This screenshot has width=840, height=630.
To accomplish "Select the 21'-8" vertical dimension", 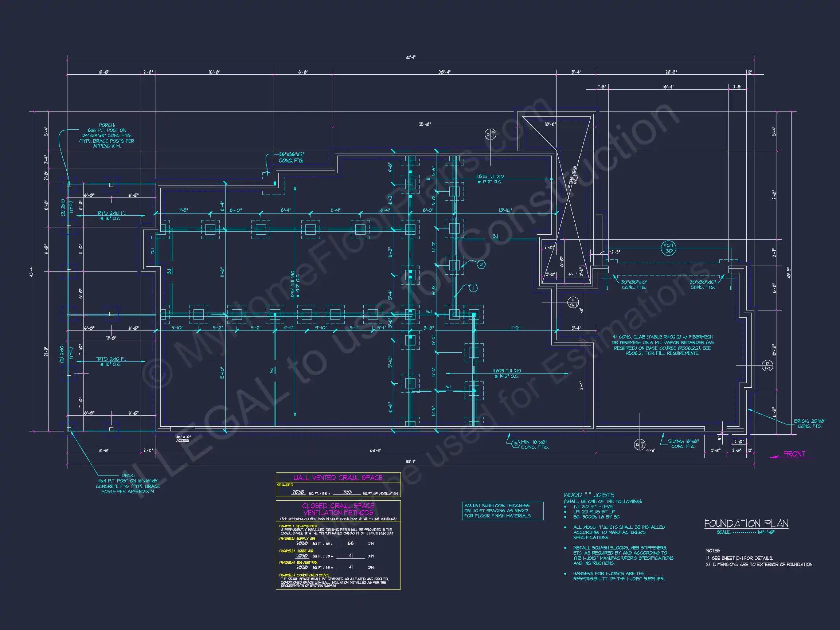I will 46,351.
